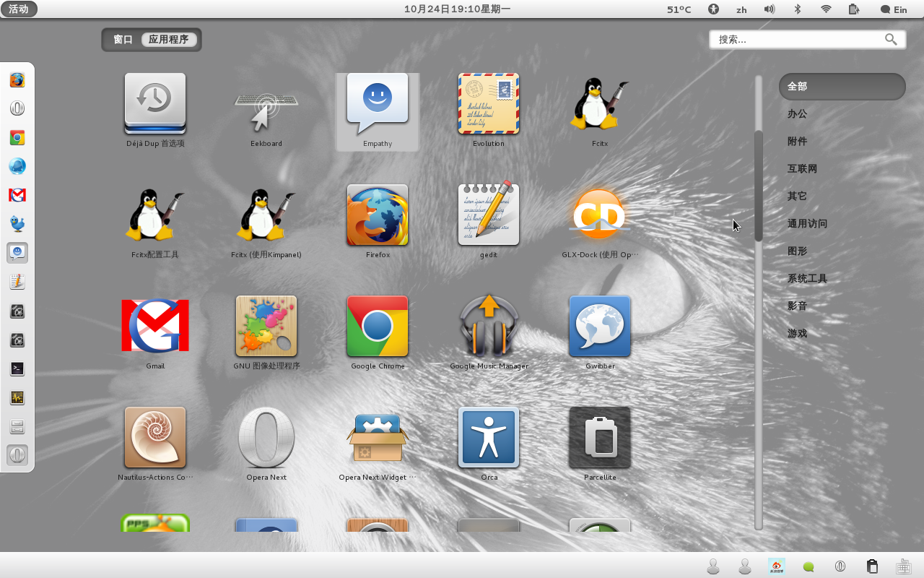
Task: Select the 应用程序 (Applications) tab
Action: (169, 40)
